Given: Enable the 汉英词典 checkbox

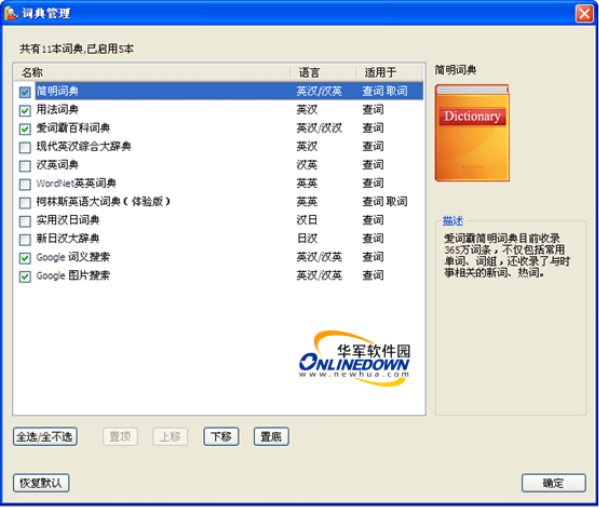Looking at the screenshot, I should coord(25,166).
